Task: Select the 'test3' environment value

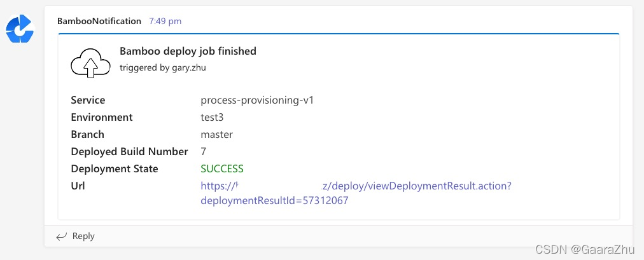Action: click(x=212, y=118)
